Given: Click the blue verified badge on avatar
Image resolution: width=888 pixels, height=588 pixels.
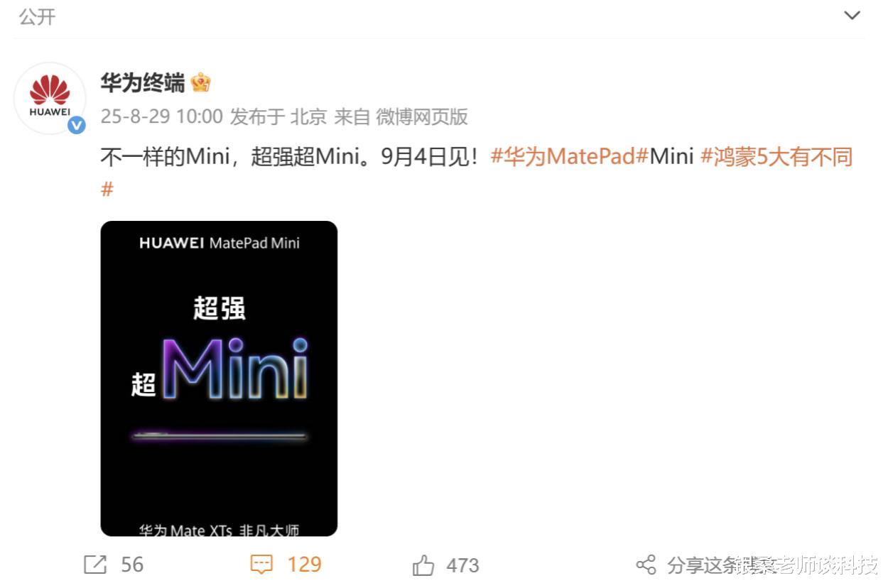Looking at the screenshot, I should click(76, 125).
